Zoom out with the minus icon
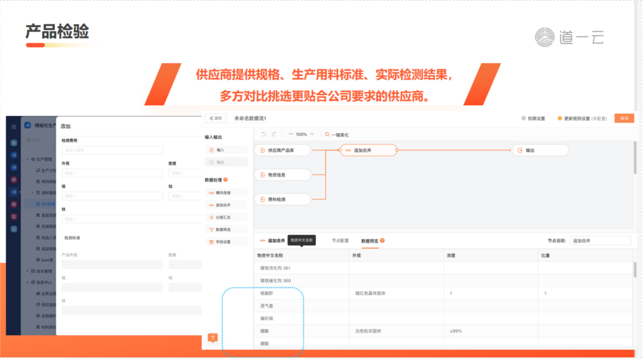This screenshot has width=644, height=363. click(291, 134)
